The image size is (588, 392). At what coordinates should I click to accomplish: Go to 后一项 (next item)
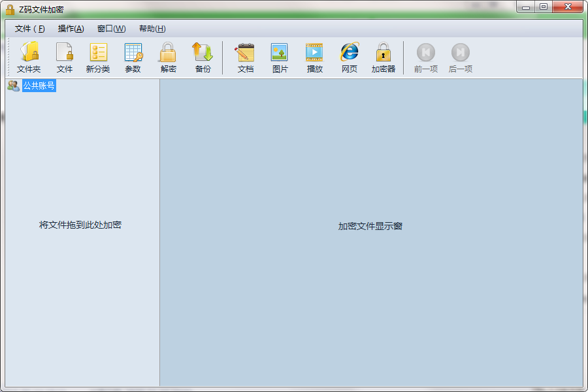point(460,57)
